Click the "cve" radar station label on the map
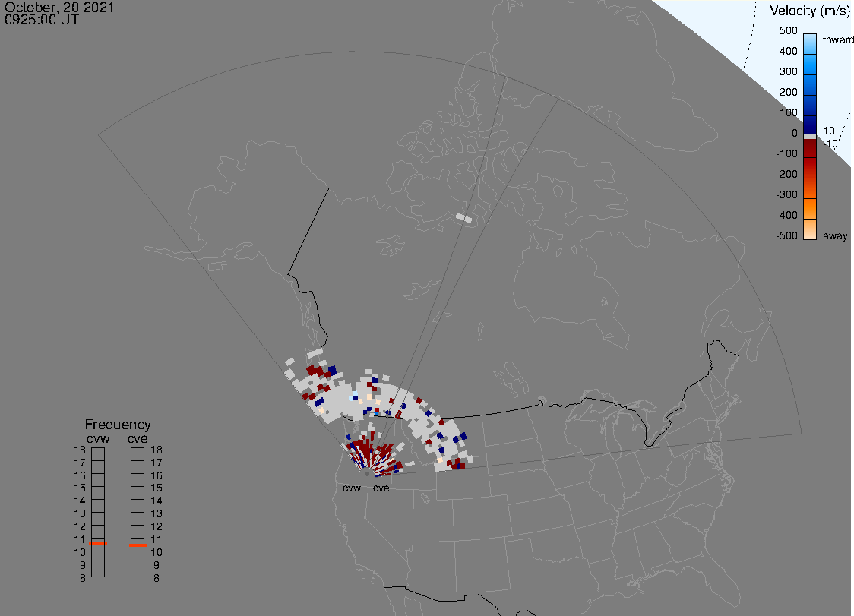The image size is (854, 616). pos(381,488)
